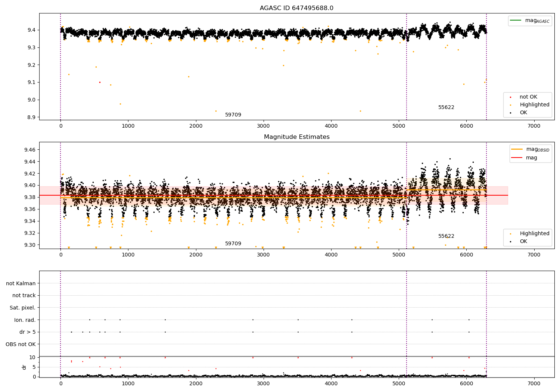Screen dimensions: 560x392
Task: Click the "1000" x tick under the dr plot
Action: pyautogui.click(x=128, y=383)
